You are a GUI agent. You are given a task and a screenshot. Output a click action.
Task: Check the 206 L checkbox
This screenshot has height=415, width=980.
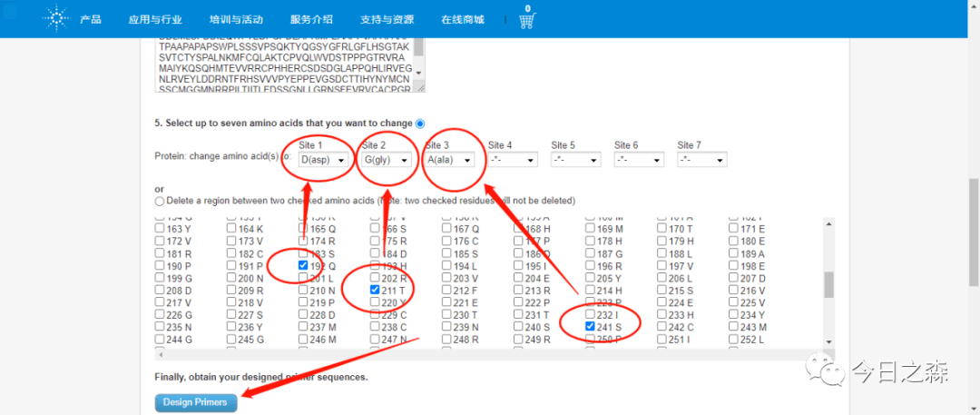[661, 277]
